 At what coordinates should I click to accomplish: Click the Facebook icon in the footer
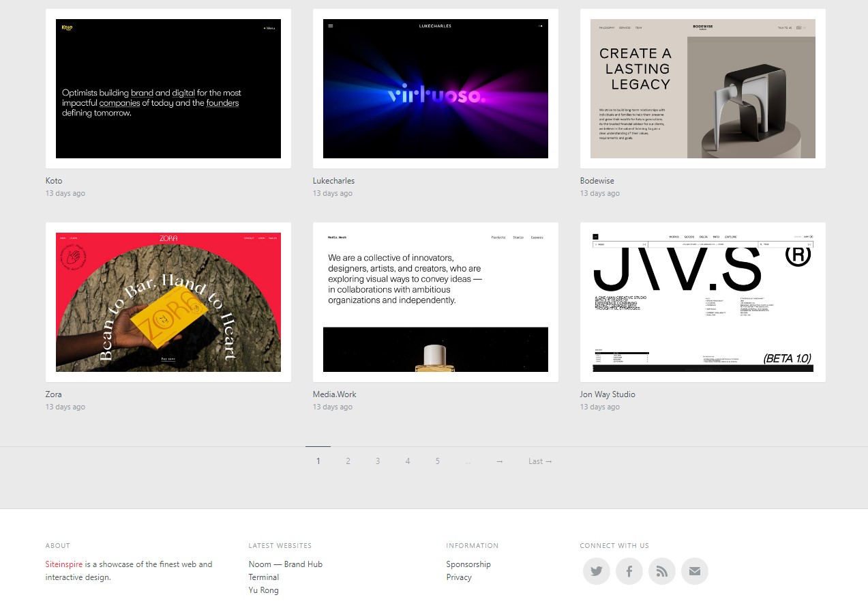click(629, 571)
